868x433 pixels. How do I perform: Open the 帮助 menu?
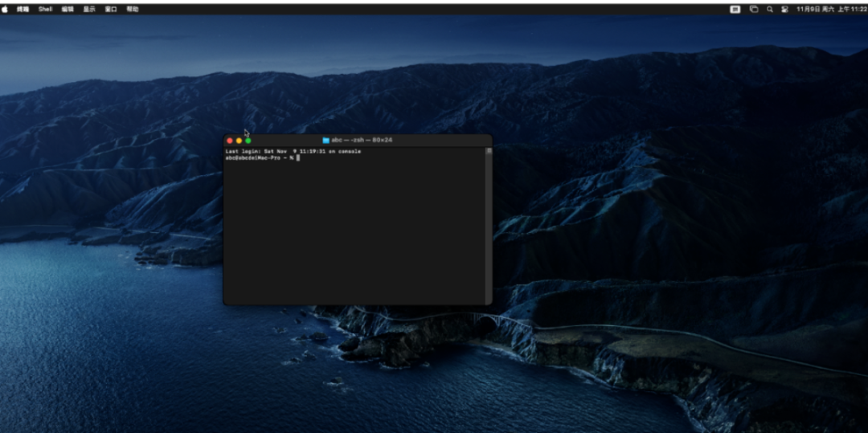[133, 10]
